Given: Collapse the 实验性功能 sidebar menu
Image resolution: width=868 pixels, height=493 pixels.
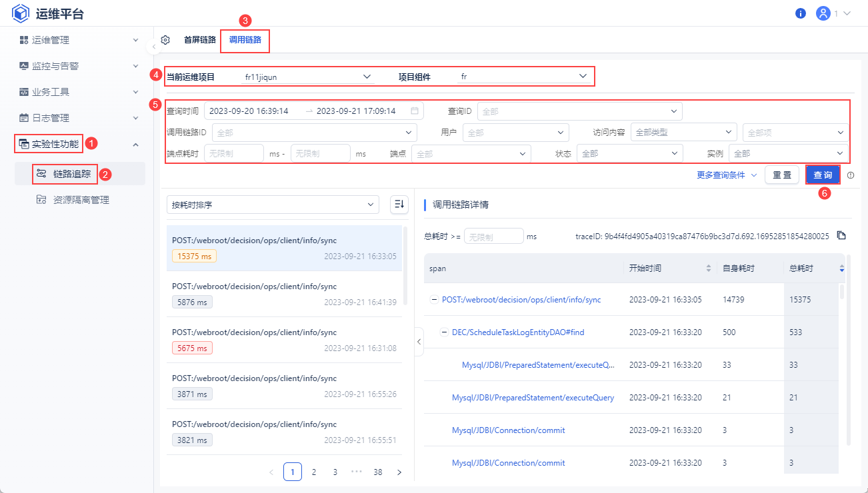Looking at the screenshot, I should [x=79, y=144].
